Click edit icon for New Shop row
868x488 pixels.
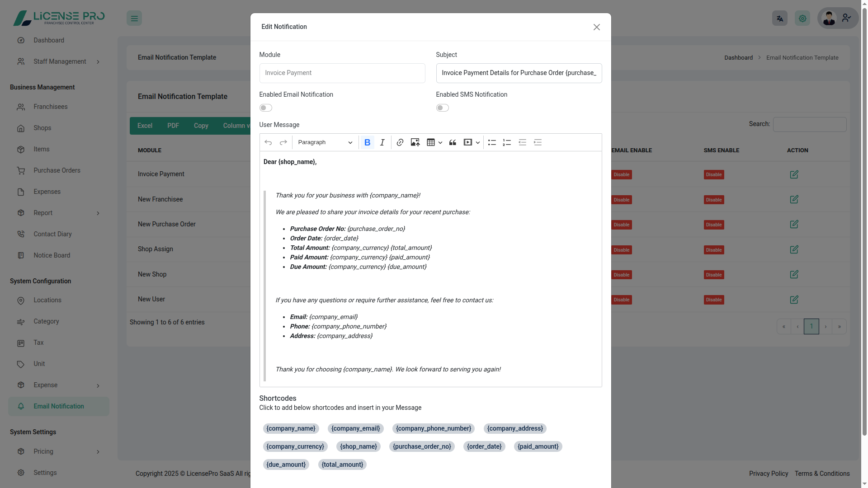tap(794, 274)
